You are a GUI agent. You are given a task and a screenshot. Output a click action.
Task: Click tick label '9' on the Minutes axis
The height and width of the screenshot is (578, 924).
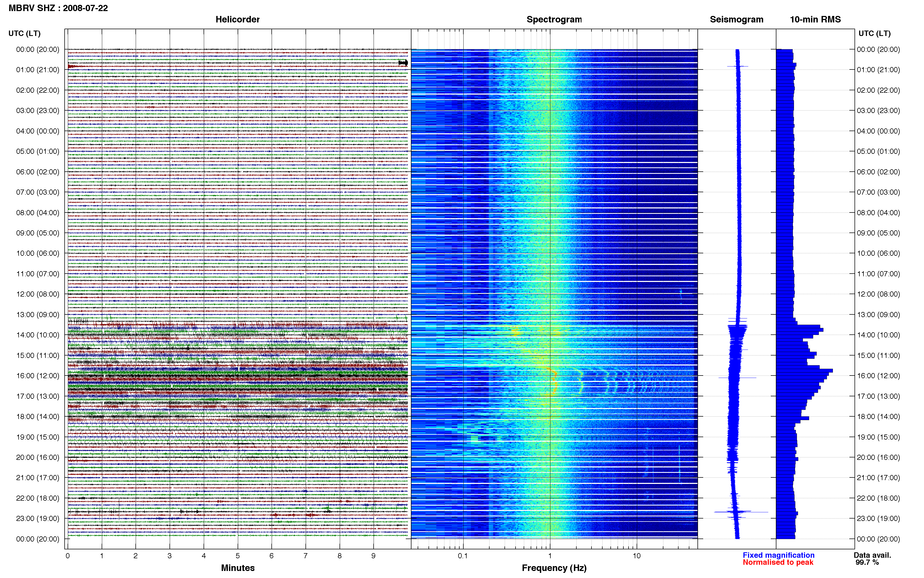(x=373, y=556)
